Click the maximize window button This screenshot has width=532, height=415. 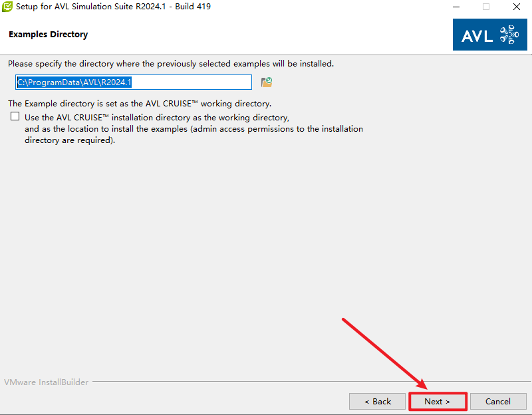(486, 7)
